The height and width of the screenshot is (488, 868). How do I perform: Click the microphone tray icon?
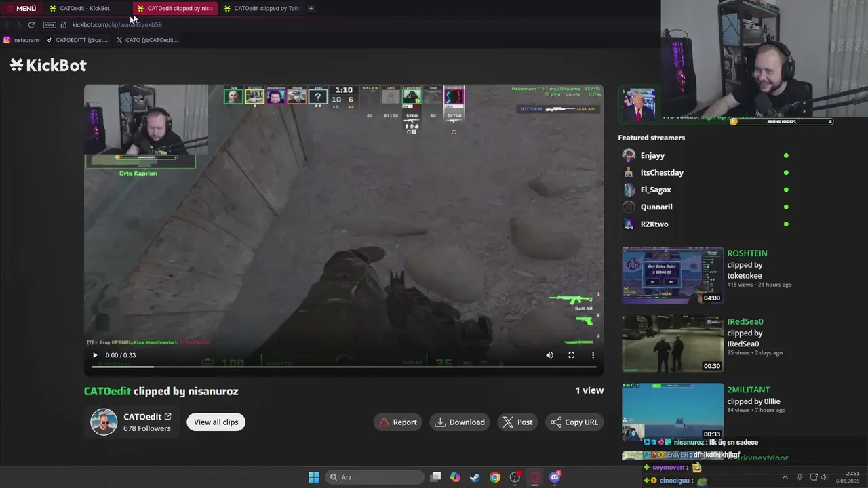tap(800, 477)
